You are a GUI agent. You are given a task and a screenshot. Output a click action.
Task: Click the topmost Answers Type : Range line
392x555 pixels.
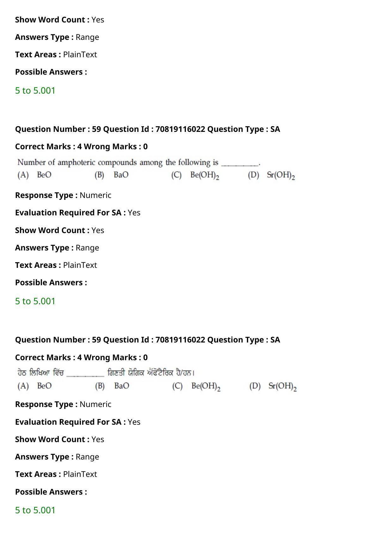(57, 37)
